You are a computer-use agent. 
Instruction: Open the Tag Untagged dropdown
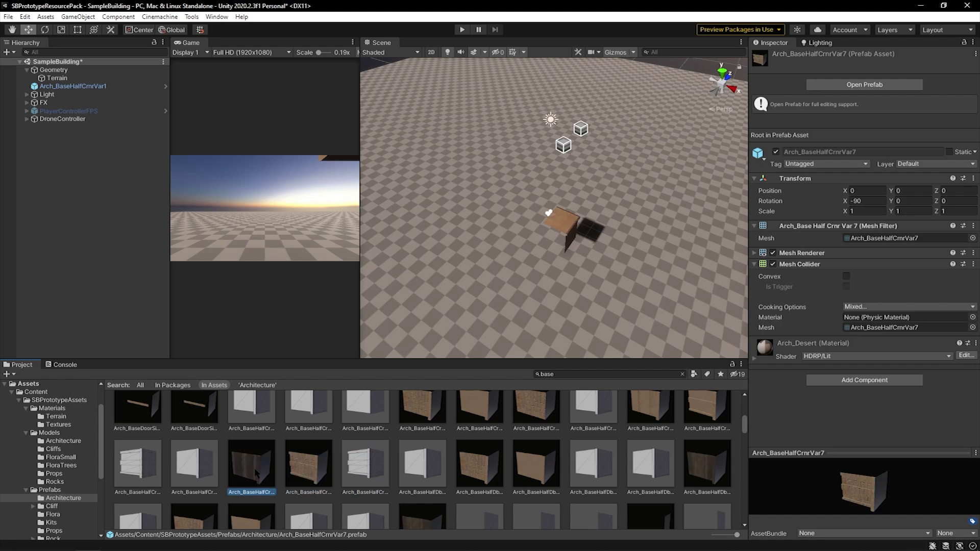click(826, 164)
